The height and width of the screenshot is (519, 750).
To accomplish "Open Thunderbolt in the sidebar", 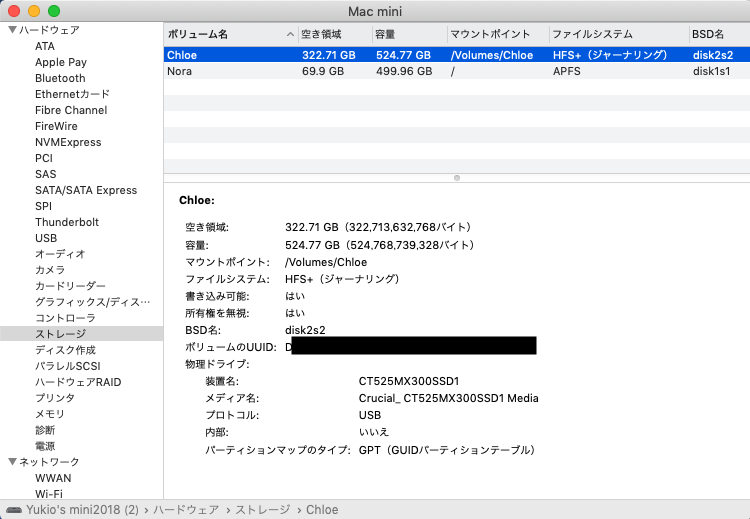I will tap(67, 222).
